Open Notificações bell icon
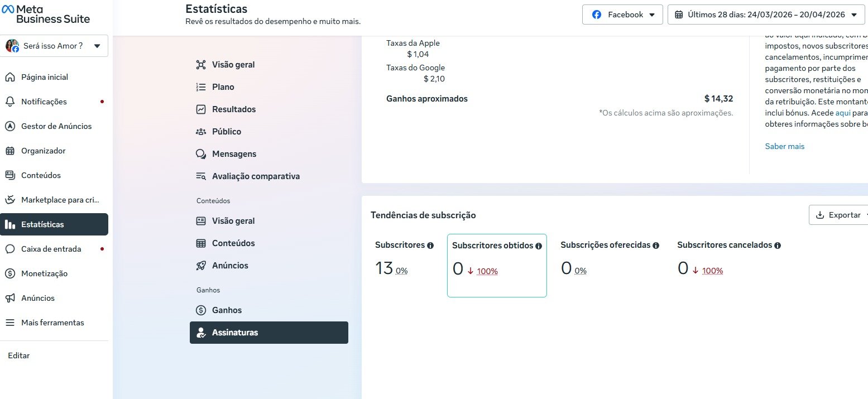 click(10, 102)
